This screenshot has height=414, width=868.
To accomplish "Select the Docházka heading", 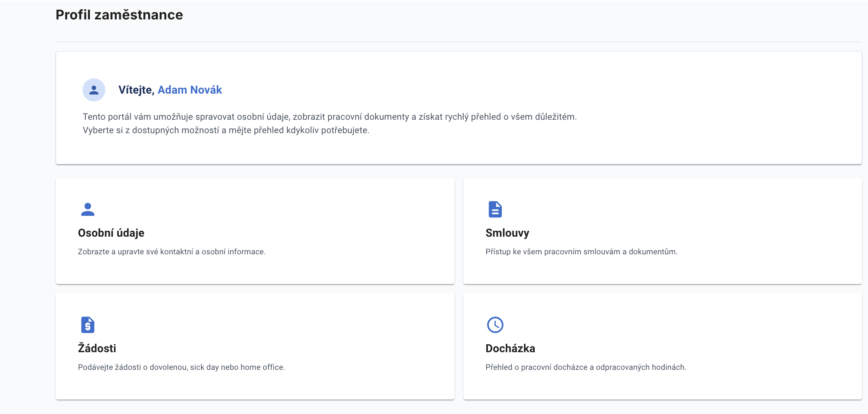I will (510, 348).
